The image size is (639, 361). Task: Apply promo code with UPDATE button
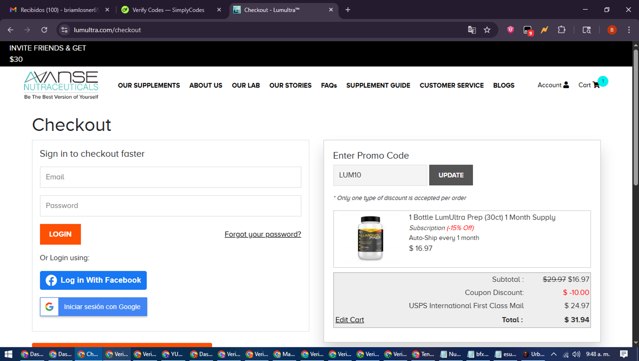[x=451, y=175]
